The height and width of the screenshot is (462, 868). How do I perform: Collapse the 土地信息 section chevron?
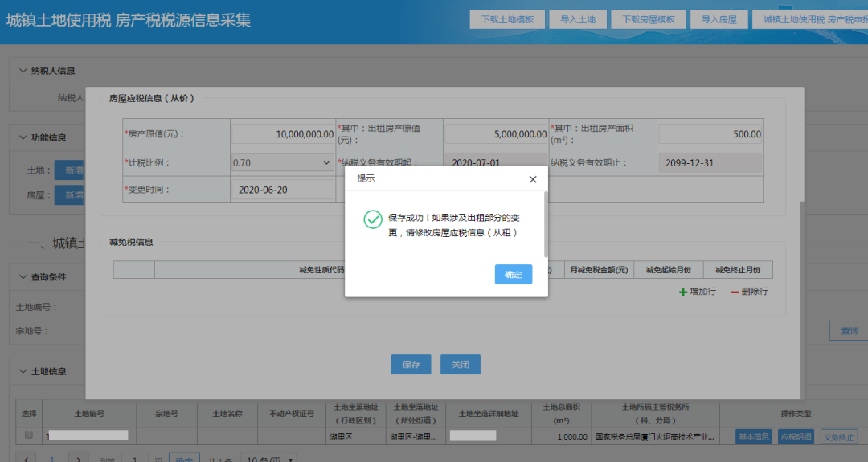pos(23,371)
